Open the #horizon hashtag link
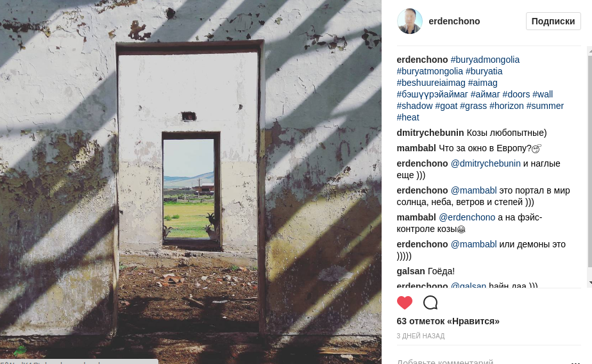Image resolution: width=592 pixels, height=364 pixels. click(x=506, y=106)
